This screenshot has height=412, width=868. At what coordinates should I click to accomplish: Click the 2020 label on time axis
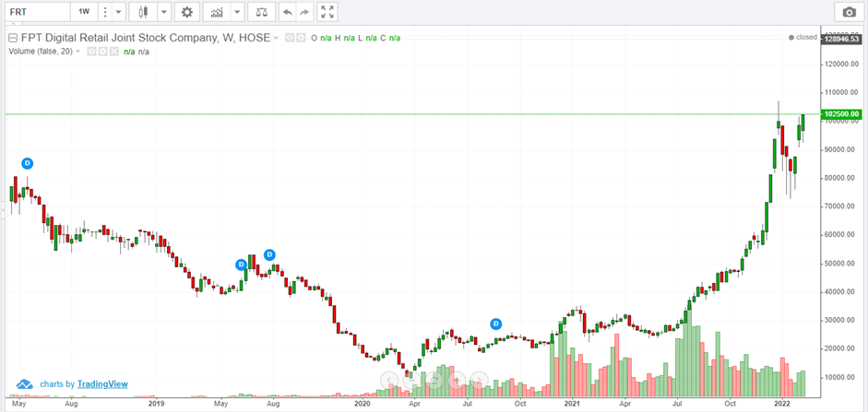[x=362, y=404]
